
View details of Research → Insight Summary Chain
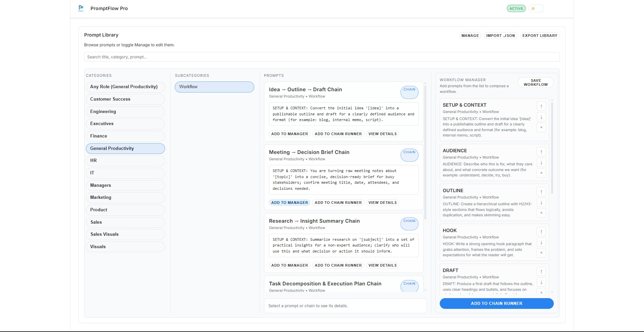point(382,265)
